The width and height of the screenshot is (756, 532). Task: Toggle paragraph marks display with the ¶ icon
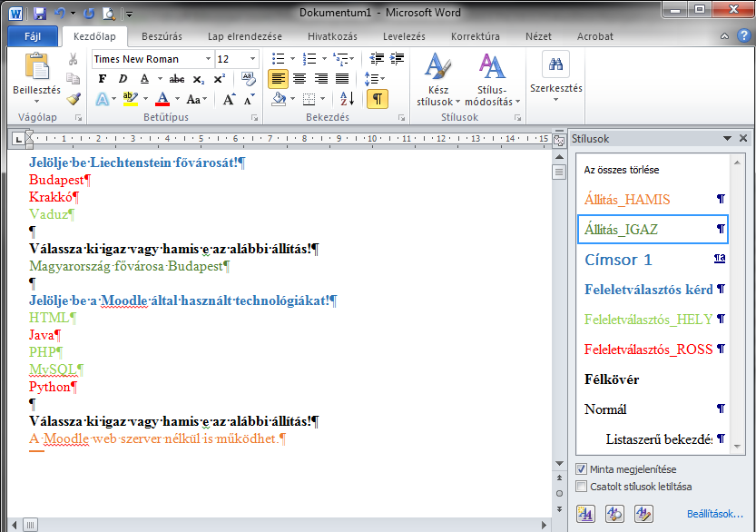(377, 98)
